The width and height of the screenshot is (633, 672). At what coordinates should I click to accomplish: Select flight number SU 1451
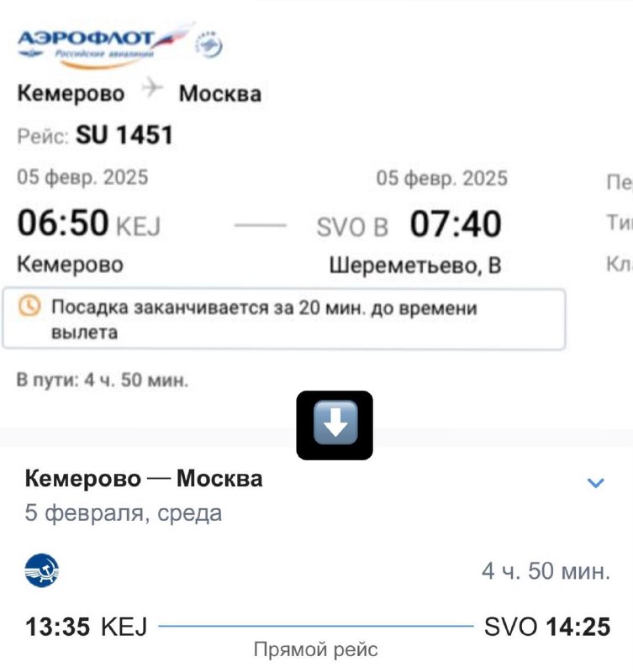(x=124, y=134)
